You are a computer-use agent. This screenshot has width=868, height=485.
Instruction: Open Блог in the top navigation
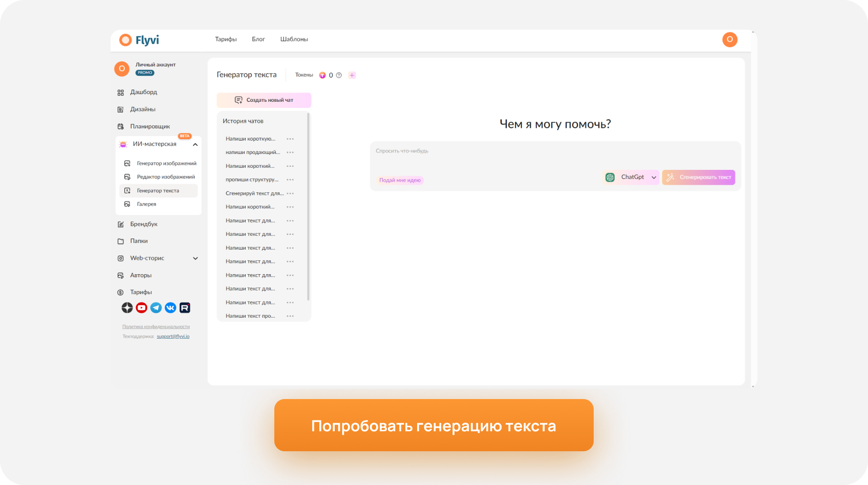pos(258,39)
